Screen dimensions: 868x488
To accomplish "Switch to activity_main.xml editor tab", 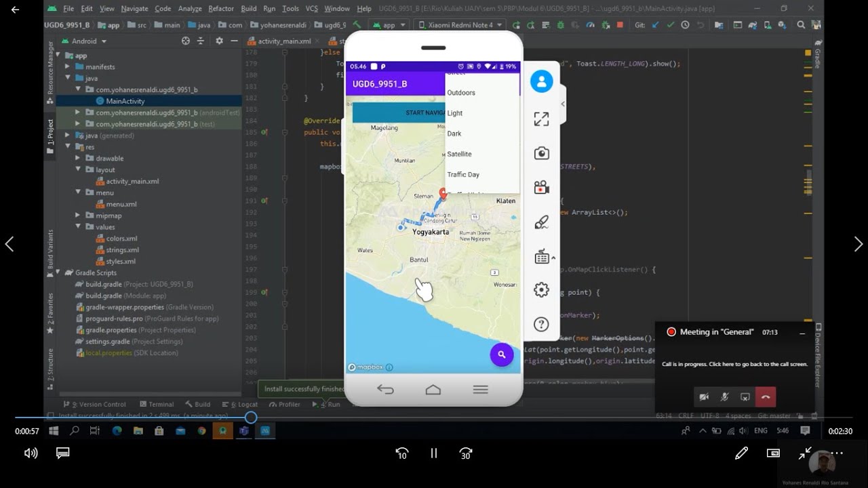I will pos(284,41).
